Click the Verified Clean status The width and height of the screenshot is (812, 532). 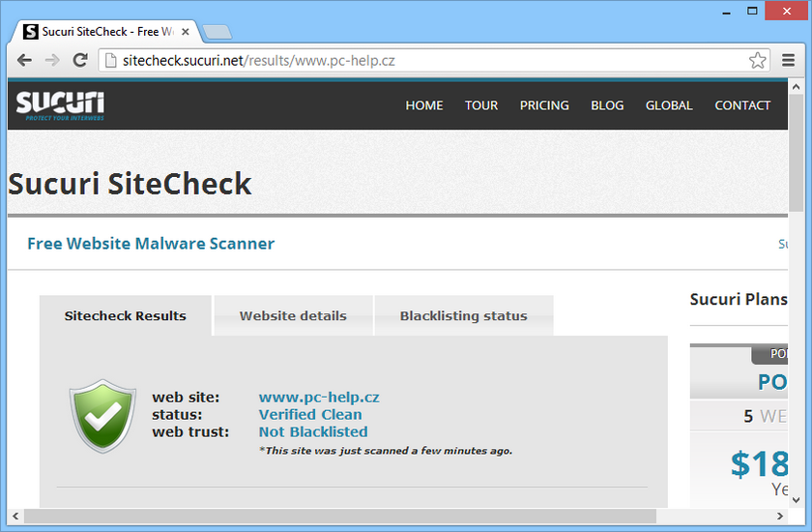click(310, 414)
